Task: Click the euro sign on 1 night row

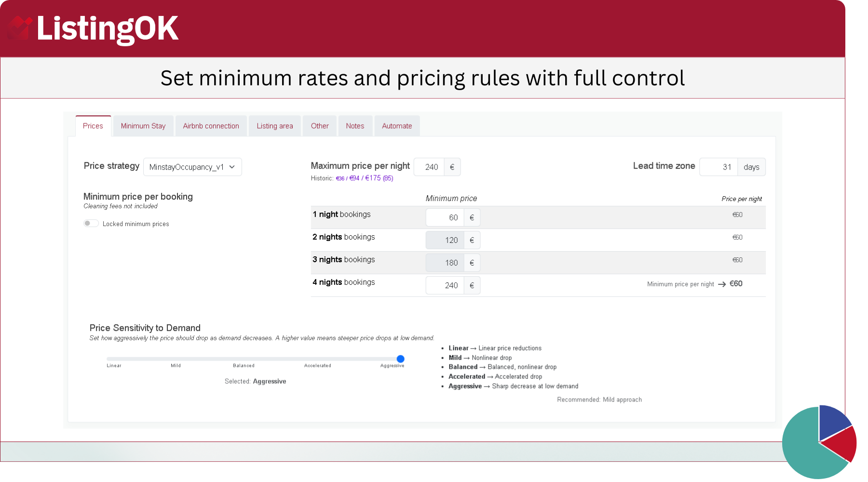Action: point(472,217)
